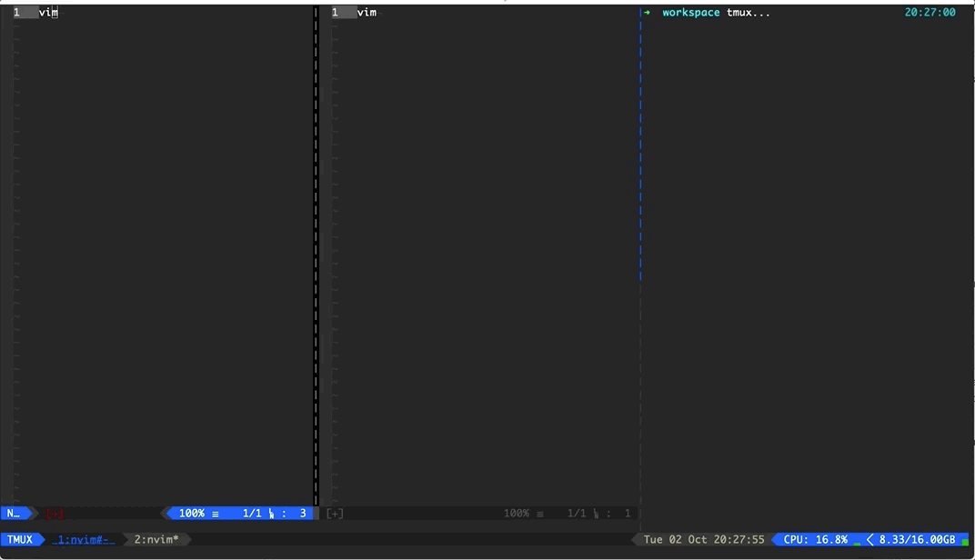Click the small green CPU graph bar
975x560 pixels.
(858, 544)
